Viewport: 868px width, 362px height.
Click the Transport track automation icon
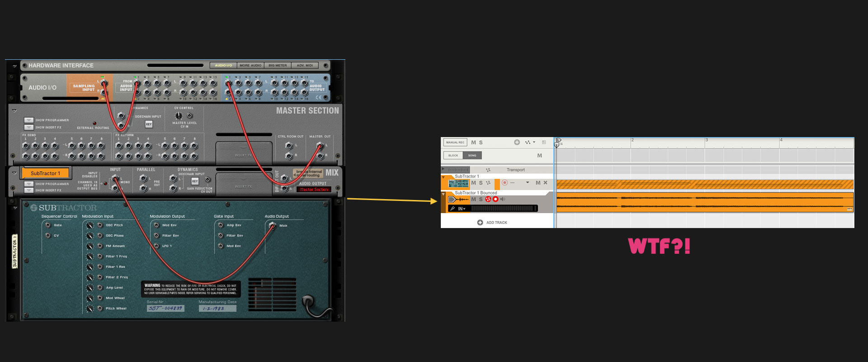pyautogui.click(x=488, y=170)
